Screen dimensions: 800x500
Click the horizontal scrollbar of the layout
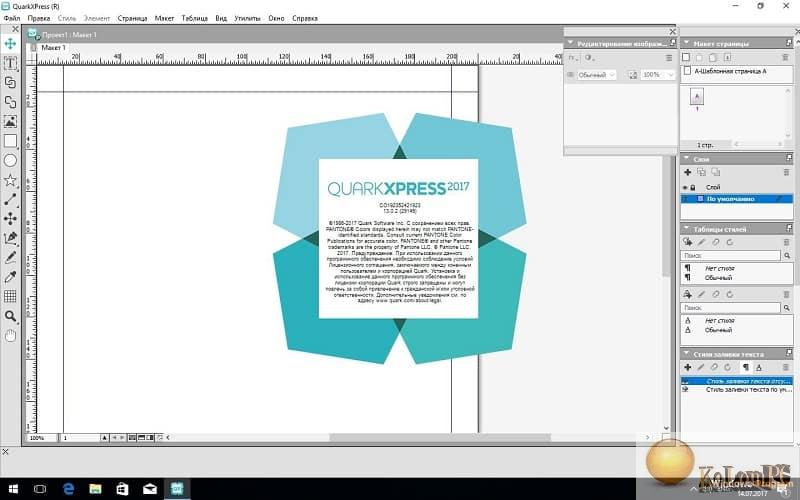(440, 438)
